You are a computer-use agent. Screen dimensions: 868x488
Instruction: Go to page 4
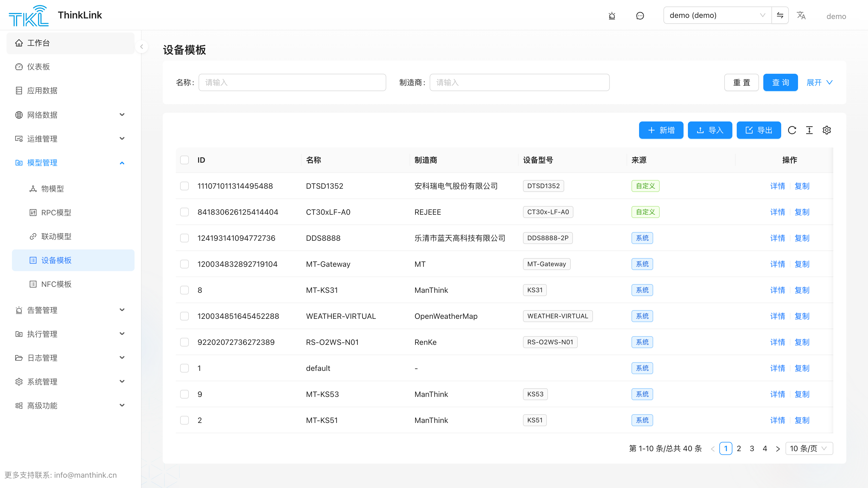click(x=765, y=449)
